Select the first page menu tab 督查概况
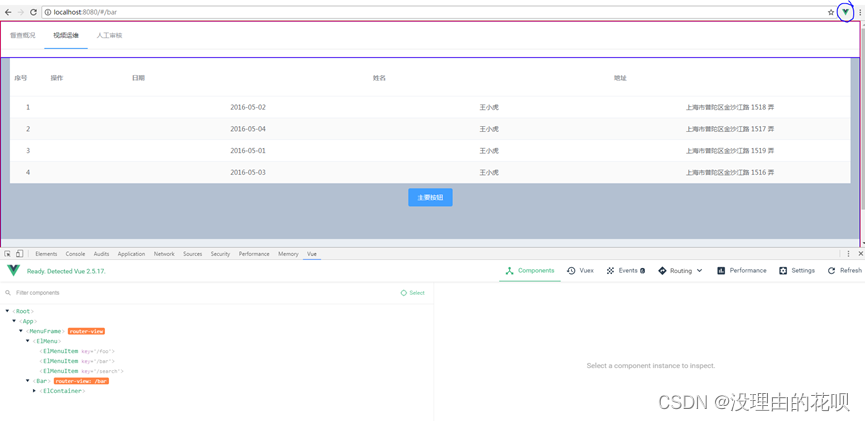The height and width of the screenshot is (421, 865). 23,35
